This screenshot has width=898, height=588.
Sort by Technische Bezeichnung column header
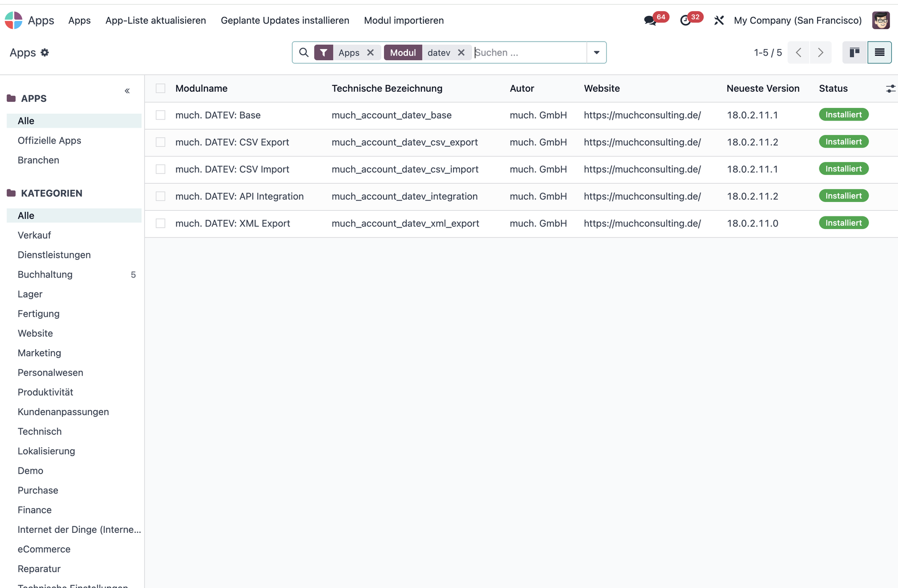[387, 88]
